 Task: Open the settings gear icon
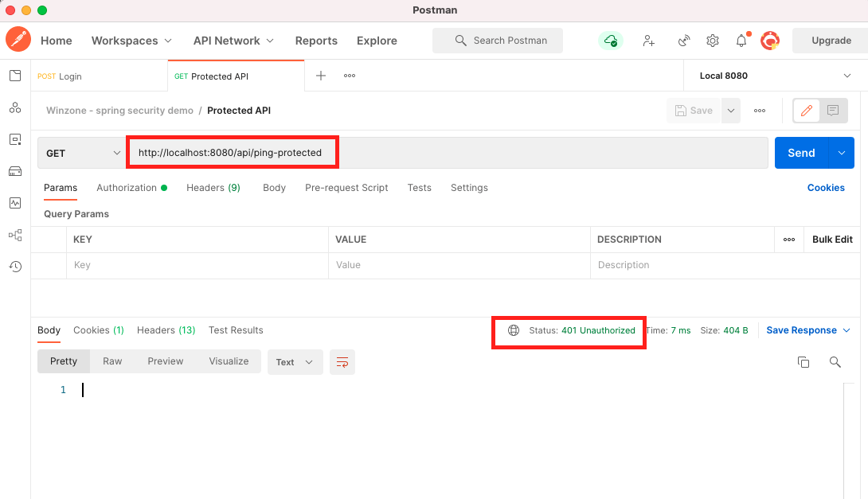click(713, 41)
